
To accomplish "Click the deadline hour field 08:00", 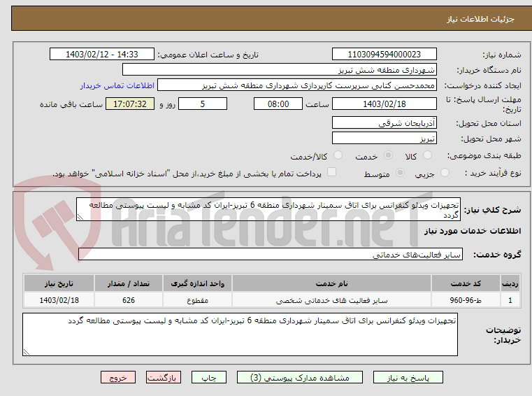I will 278,104.
